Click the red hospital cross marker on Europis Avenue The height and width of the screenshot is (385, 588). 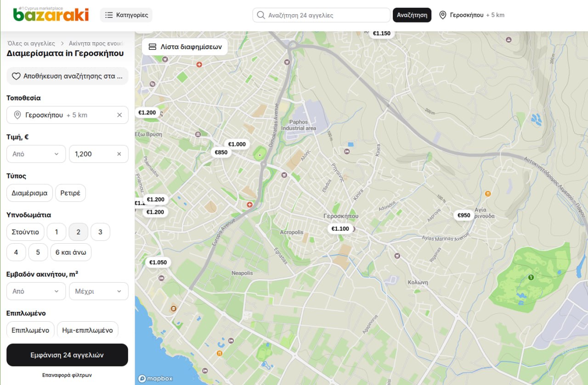[x=249, y=204]
